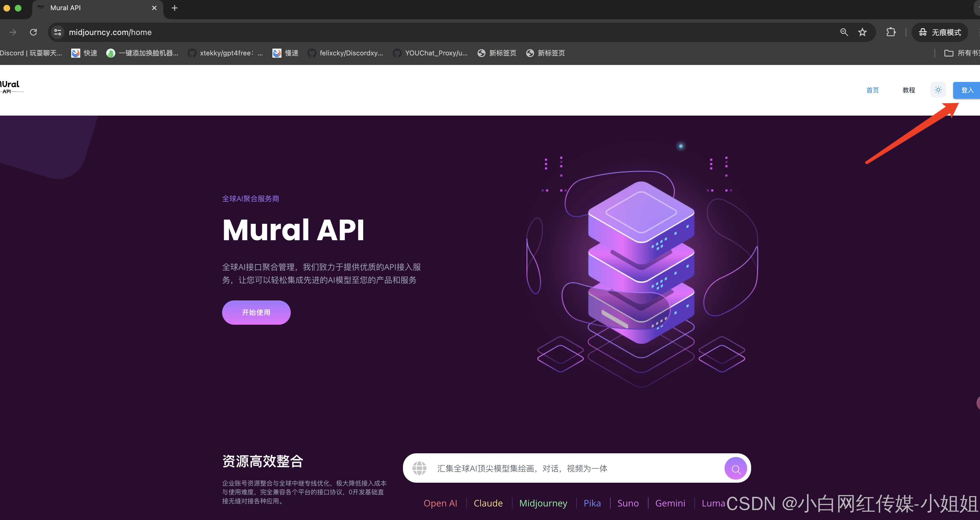Click the 全球AI聚合服务商 subtitle
Image resolution: width=980 pixels, height=520 pixels.
(251, 199)
